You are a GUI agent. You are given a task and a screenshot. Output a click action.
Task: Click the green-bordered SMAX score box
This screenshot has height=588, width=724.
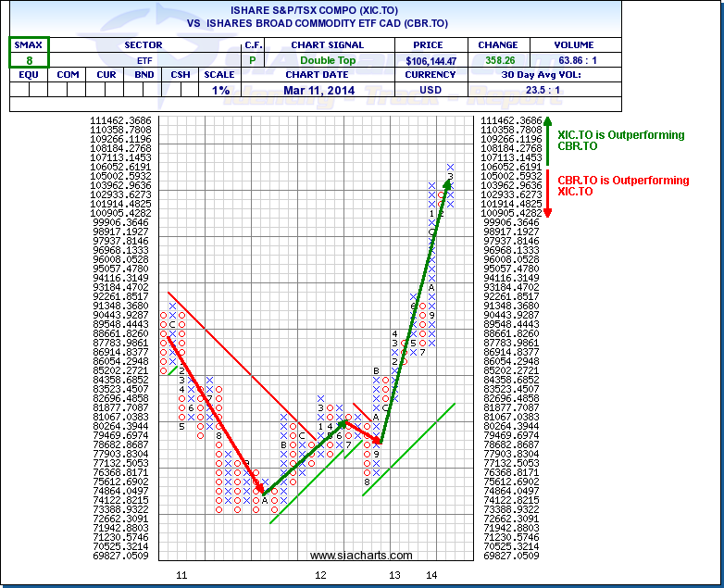point(30,52)
